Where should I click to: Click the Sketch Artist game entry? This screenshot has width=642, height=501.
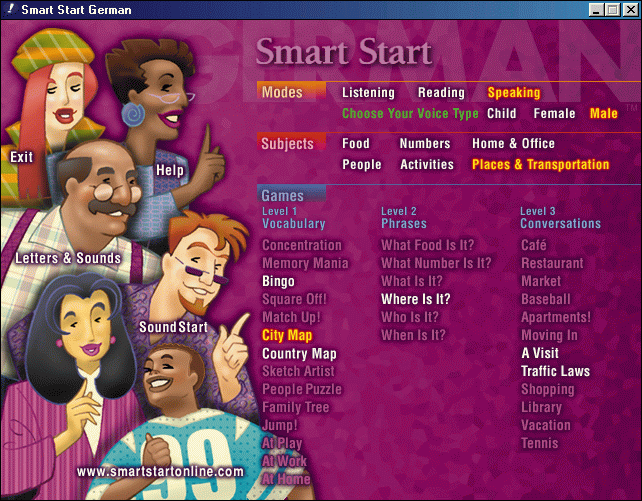point(298,371)
